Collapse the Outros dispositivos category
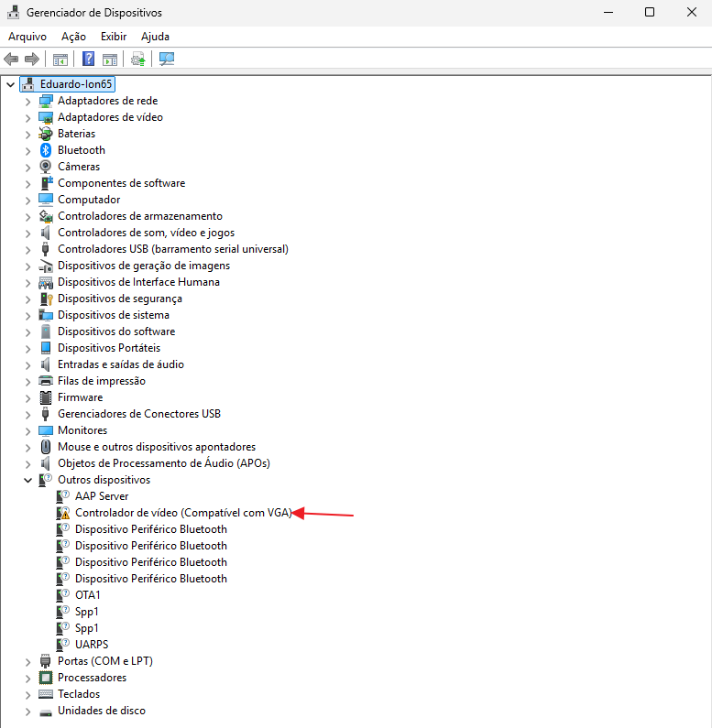712x728 pixels. coord(27,480)
